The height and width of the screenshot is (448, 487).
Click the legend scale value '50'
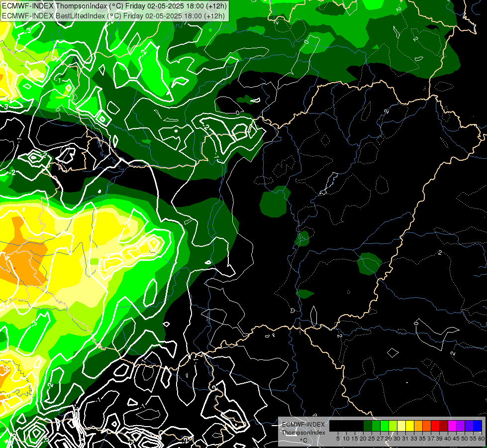click(465, 439)
